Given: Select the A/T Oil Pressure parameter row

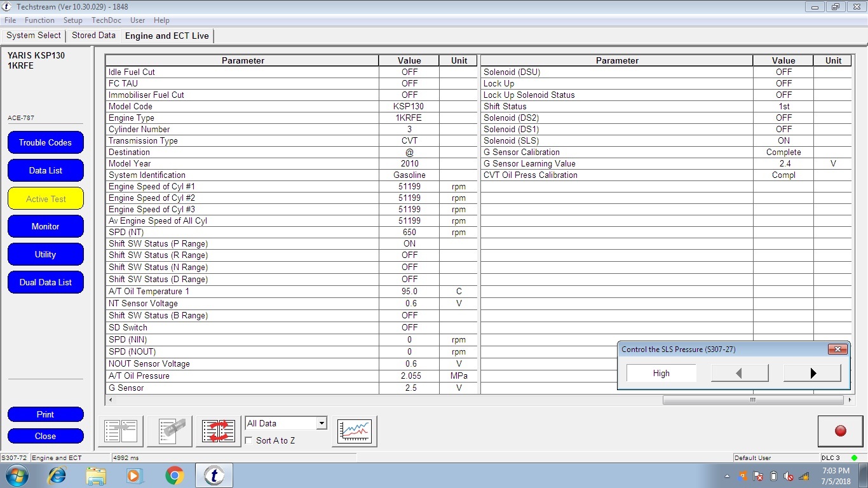Looking at the screenshot, I should tap(291, 376).
